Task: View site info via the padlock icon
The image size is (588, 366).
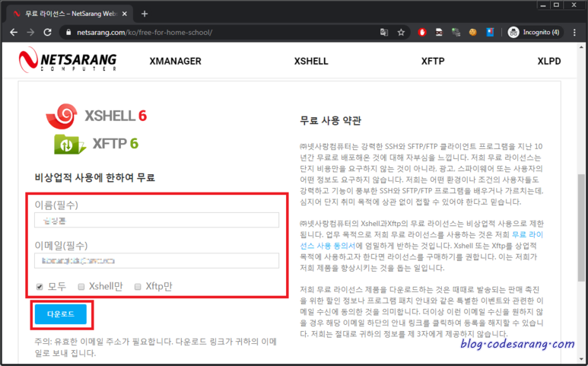Action: point(68,33)
